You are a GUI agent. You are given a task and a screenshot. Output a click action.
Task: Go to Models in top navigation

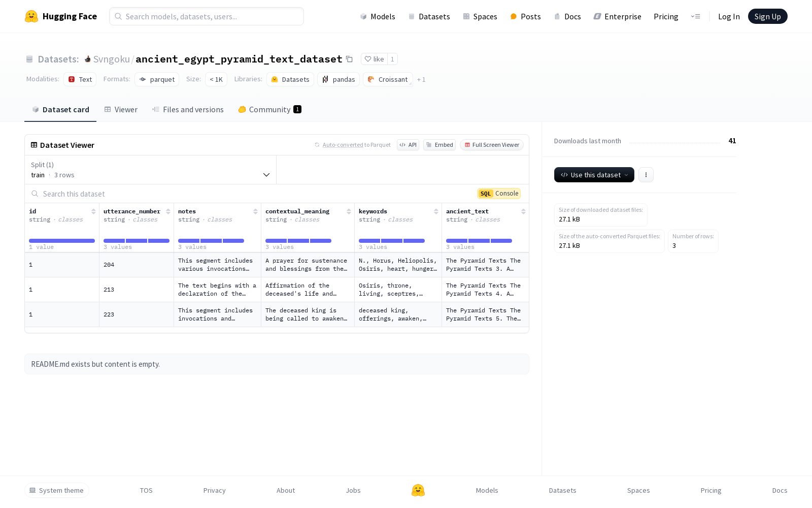tap(378, 16)
